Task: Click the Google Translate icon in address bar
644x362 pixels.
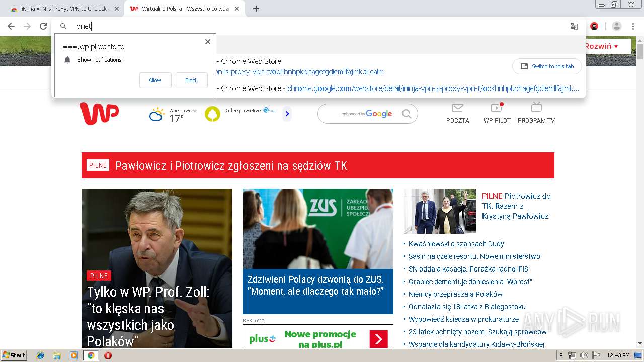Action: tap(574, 26)
